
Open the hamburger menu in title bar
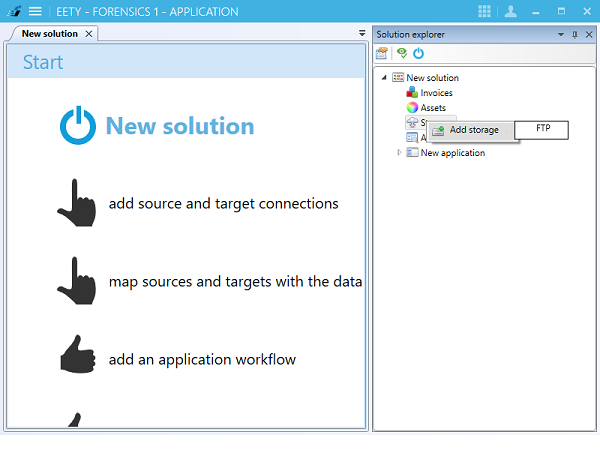click(x=35, y=11)
